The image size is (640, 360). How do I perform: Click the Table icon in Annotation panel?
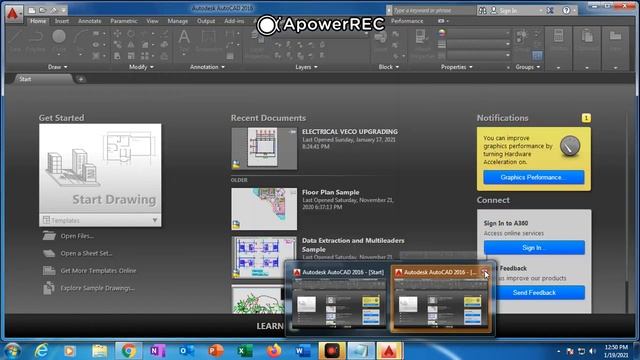(230, 56)
